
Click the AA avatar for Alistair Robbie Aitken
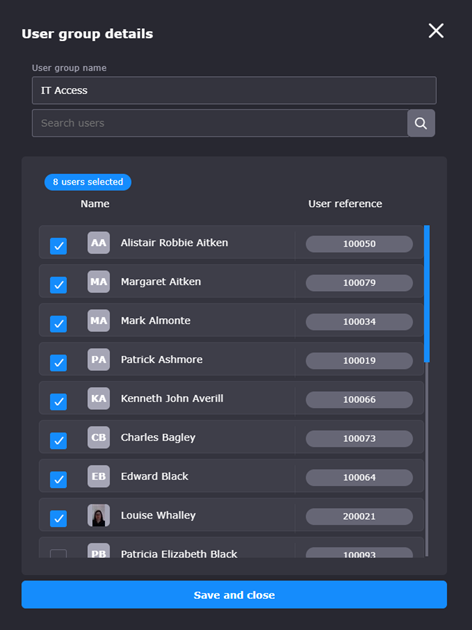pos(99,243)
